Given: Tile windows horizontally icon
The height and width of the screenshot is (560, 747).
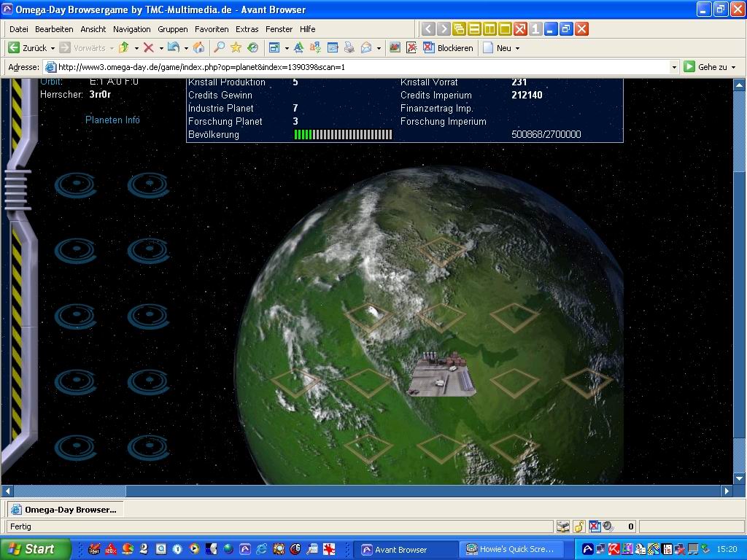Looking at the screenshot, I should point(474,29).
